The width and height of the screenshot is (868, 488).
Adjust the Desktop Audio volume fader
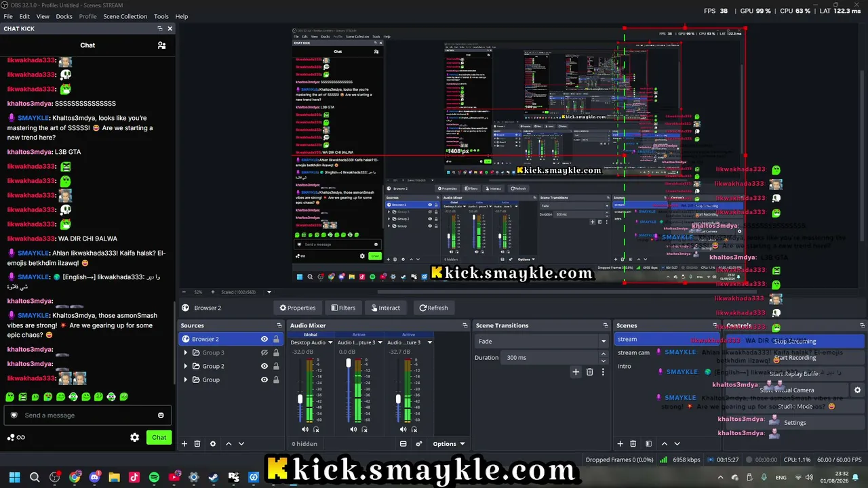(x=300, y=399)
